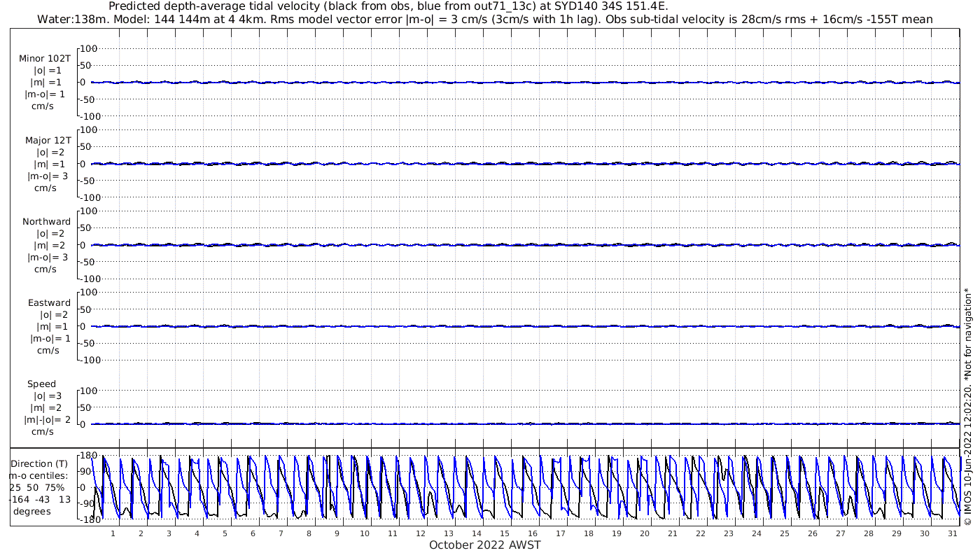Click the vertical IMOS copyright note
Image resolution: width=980 pixels, height=560 pixels.
[967, 407]
